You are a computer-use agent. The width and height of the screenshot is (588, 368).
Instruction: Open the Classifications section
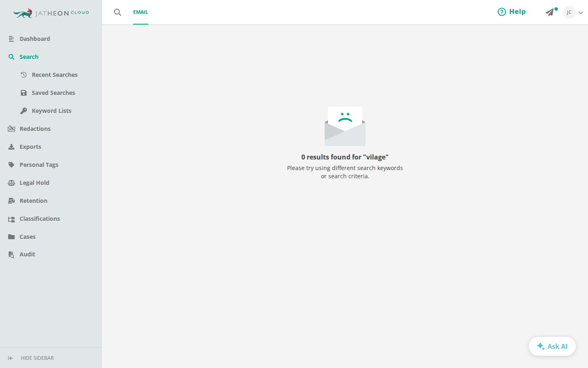click(40, 219)
